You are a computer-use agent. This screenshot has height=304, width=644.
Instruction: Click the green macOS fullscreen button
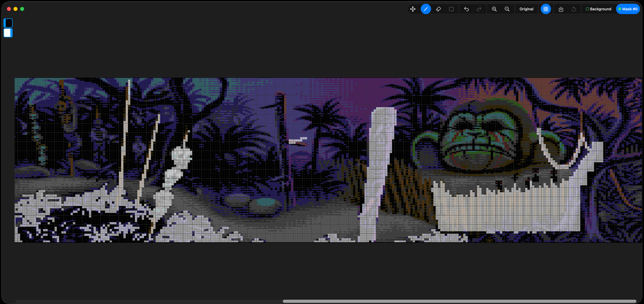click(x=22, y=9)
